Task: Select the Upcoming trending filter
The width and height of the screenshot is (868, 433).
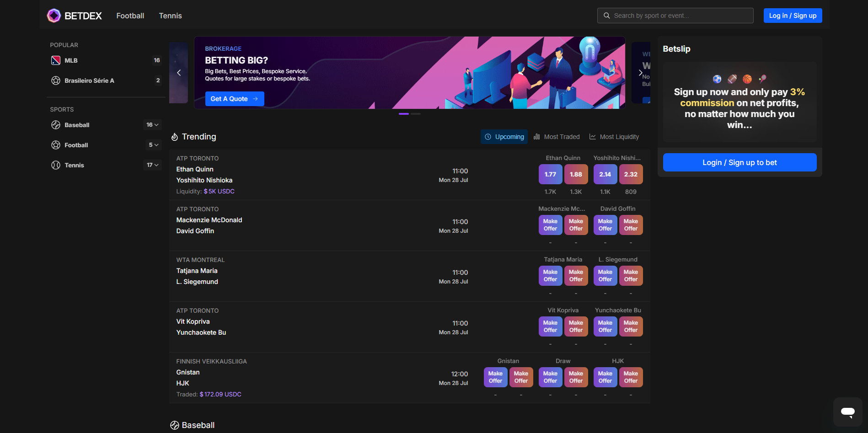Action: coord(504,137)
